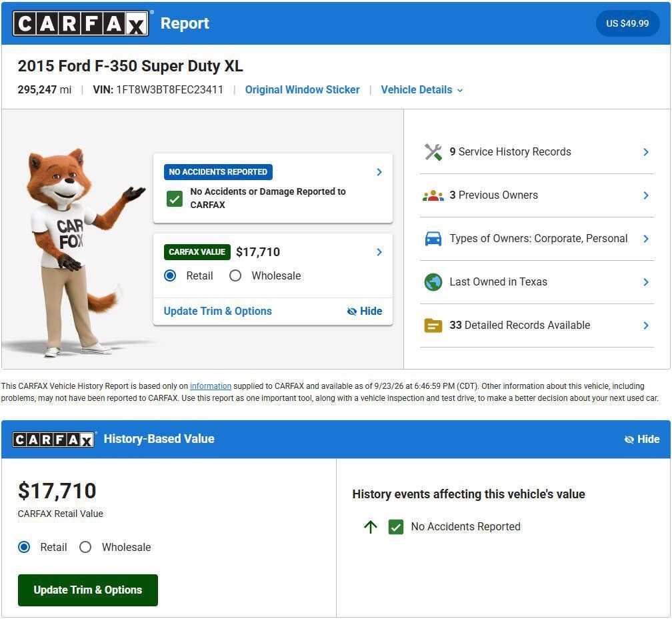The image size is (672, 619).
Task: Click the blue car Types of Owners icon
Action: (x=433, y=239)
